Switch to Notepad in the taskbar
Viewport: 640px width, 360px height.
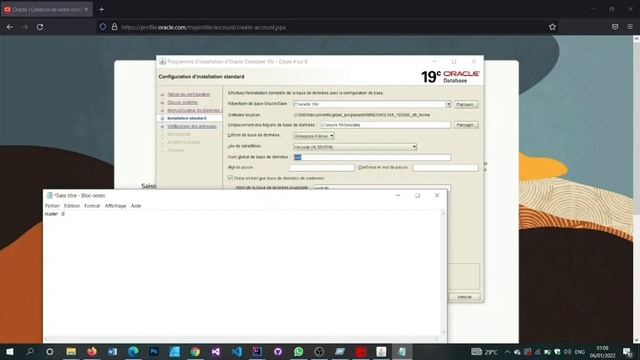[402, 351]
